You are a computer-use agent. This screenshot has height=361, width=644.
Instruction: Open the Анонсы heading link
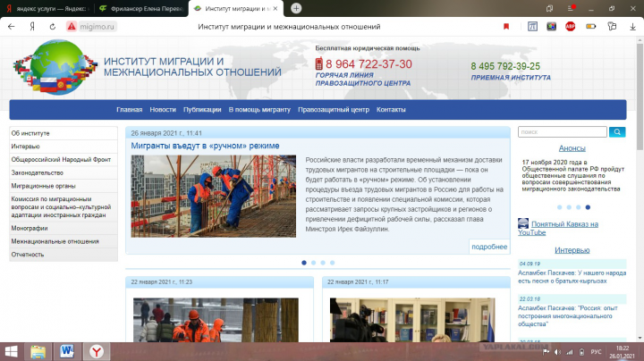pyautogui.click(x=572, y=148)
